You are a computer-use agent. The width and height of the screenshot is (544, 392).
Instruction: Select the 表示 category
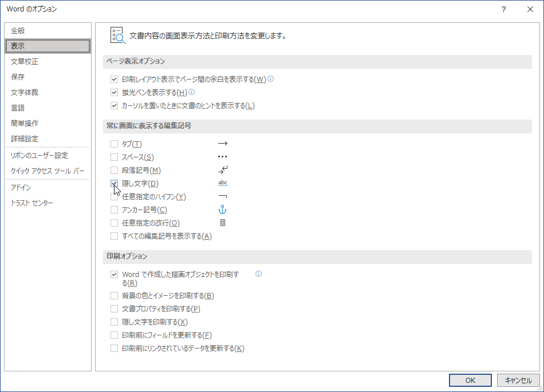tap(48, 46)
